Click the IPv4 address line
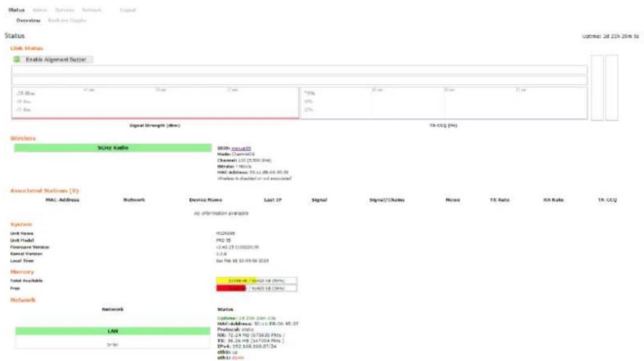644x361 pixels. pos(246,346)
